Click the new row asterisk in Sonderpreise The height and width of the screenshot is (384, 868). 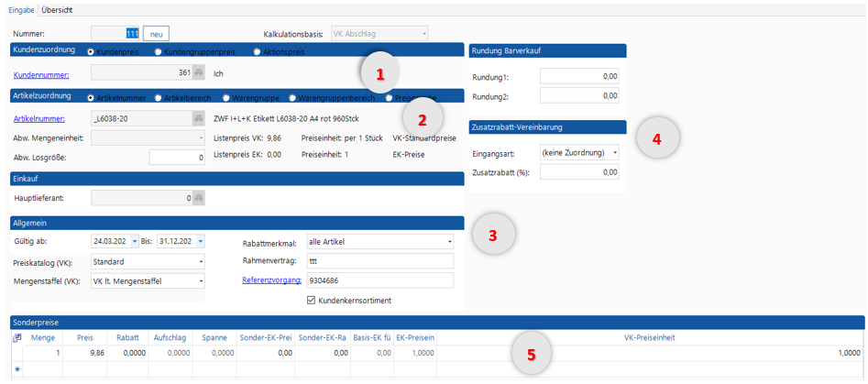click(x=17, y=368)
